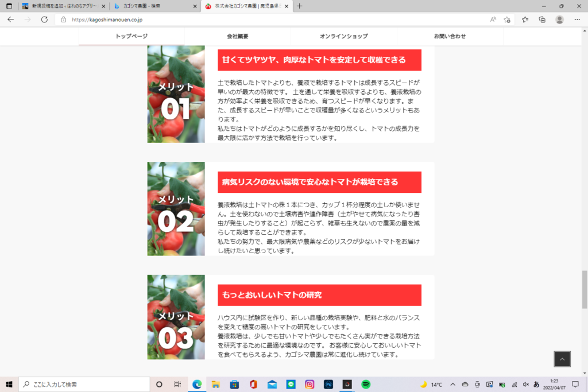Switch to the 新規投稿を追加 tab
The width and height of the screenshot is (588, 392).
(64, 6)
